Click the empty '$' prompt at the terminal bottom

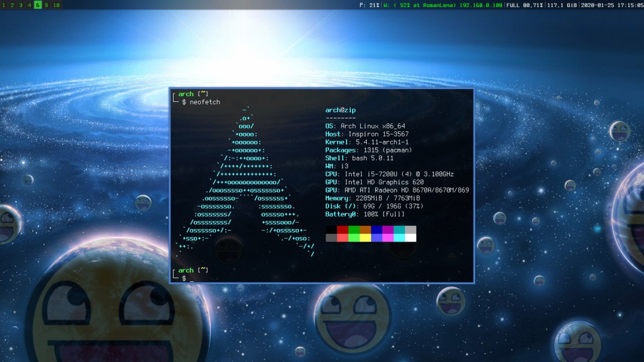[184, 278]
